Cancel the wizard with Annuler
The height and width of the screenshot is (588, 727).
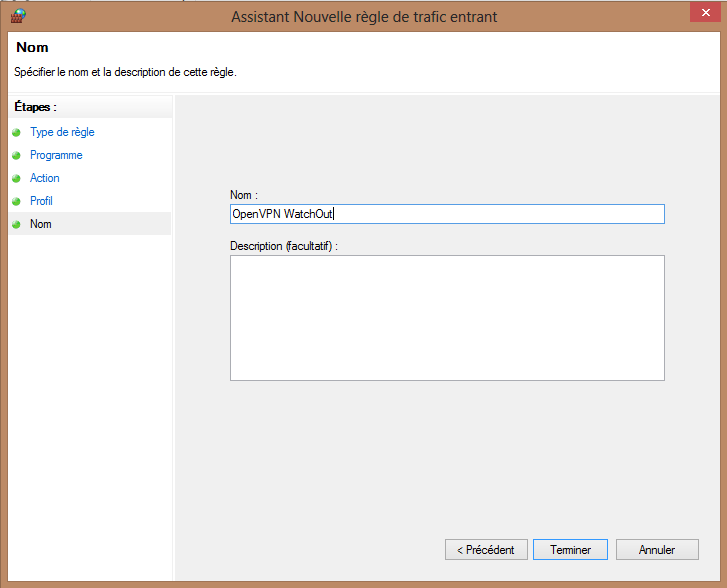tap(657, 550)
